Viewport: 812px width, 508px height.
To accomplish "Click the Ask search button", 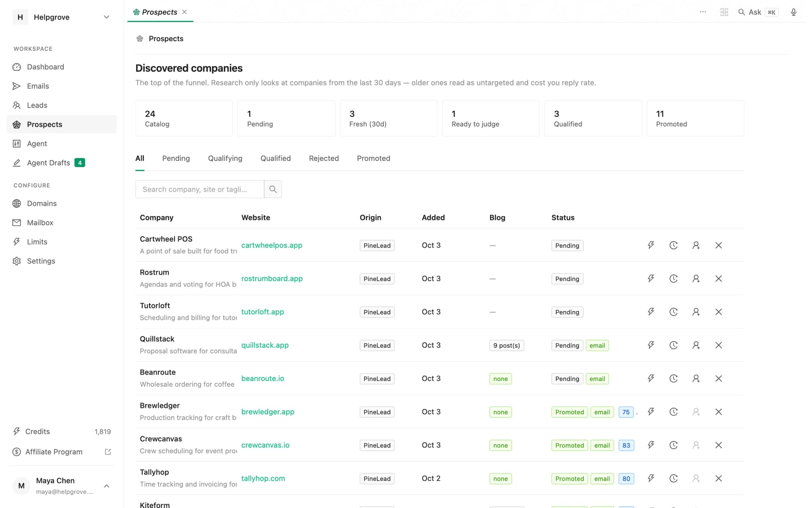I will click(758, 12).
